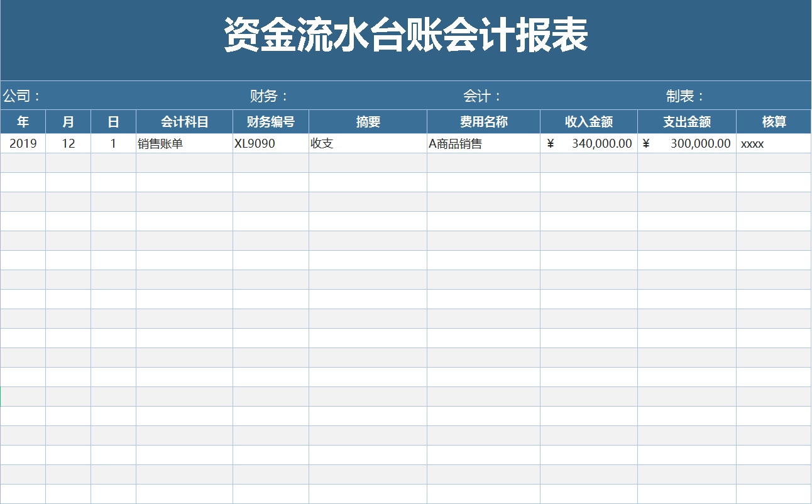Image resolution: width=812 pixels, height=504 pixels.
Task: Select the 会计科目 column header
Action: click(x=185, y=122)
